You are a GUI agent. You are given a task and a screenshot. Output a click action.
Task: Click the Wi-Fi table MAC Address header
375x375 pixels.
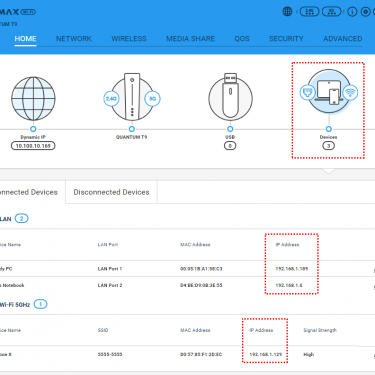pos(195,330)
